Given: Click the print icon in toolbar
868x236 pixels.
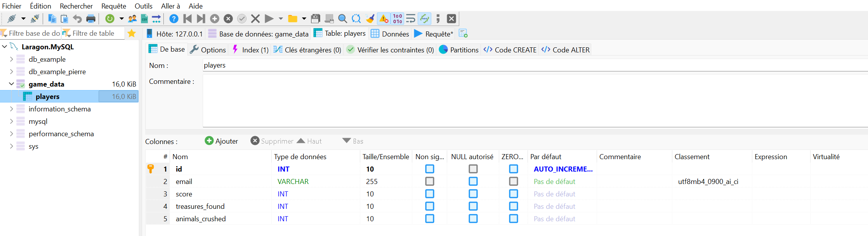Looking at the screenshot, I should (x=91, y=19).
